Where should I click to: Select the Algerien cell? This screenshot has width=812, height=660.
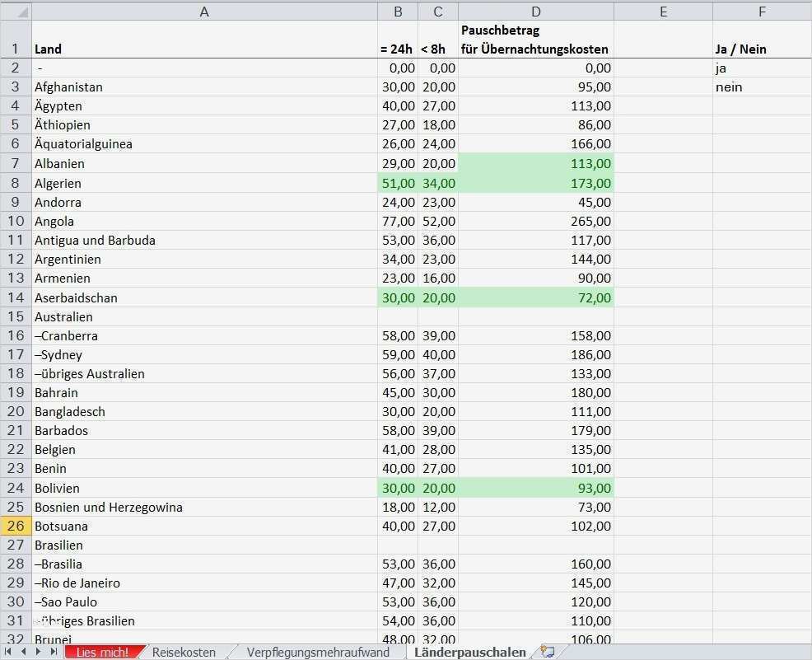click(204, 183)
